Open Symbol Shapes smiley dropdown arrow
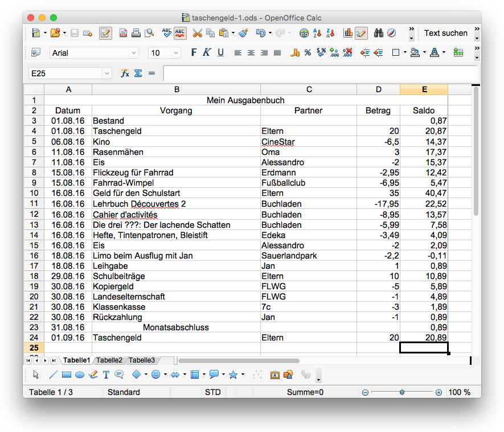This screenshot has width=504, height=432. pyautogui.click(x=165, y=374)
